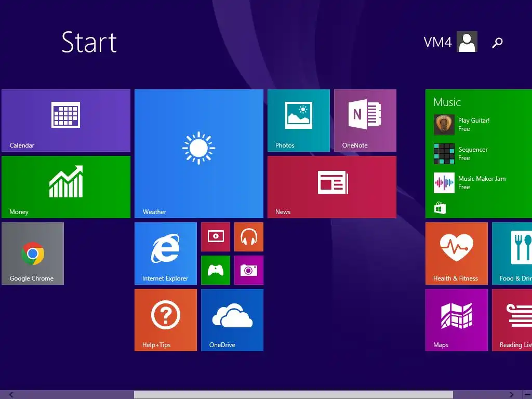Image resolution: width=532 pixels, height=399 pixels.
Task: Open the Weather tile
Action: pos(199,154)
